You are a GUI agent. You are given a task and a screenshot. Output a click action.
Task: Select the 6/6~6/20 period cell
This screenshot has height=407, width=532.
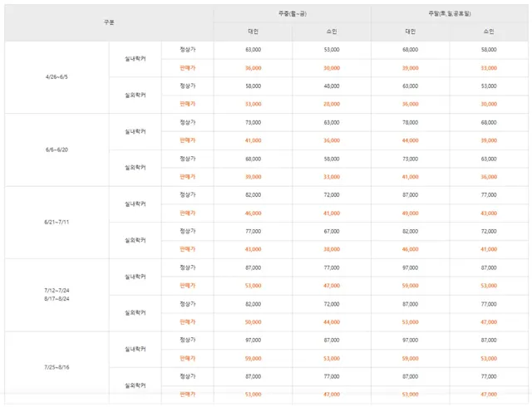(57, 150)
